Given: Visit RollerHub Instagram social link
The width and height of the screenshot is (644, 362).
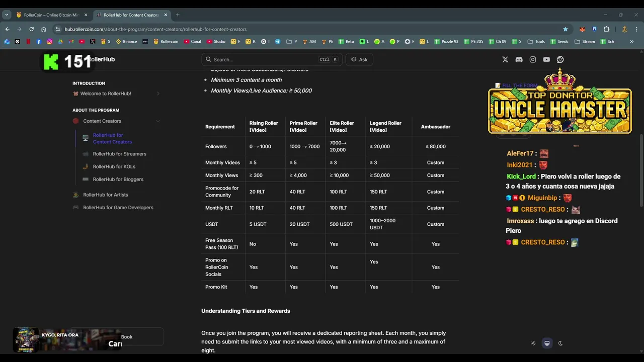Looking at the screenshot, I should [533, 59].
